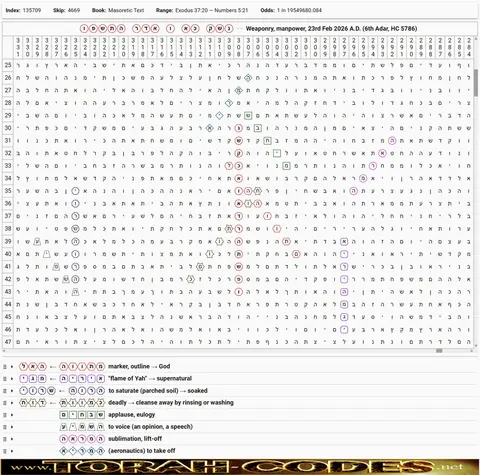This screenshot has height=475, width=480.
Task: Expand the 'to saturate (parched soil)' entry
Action: 12,391
